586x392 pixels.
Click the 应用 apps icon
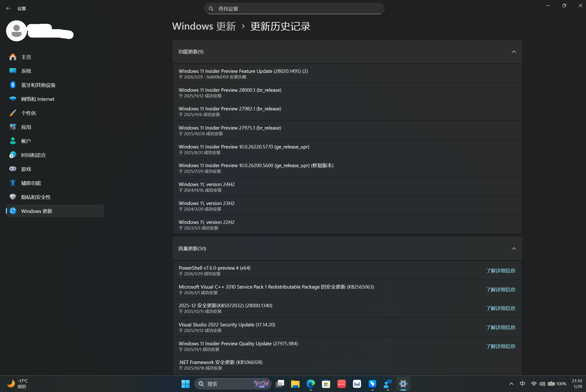point(13,127)
